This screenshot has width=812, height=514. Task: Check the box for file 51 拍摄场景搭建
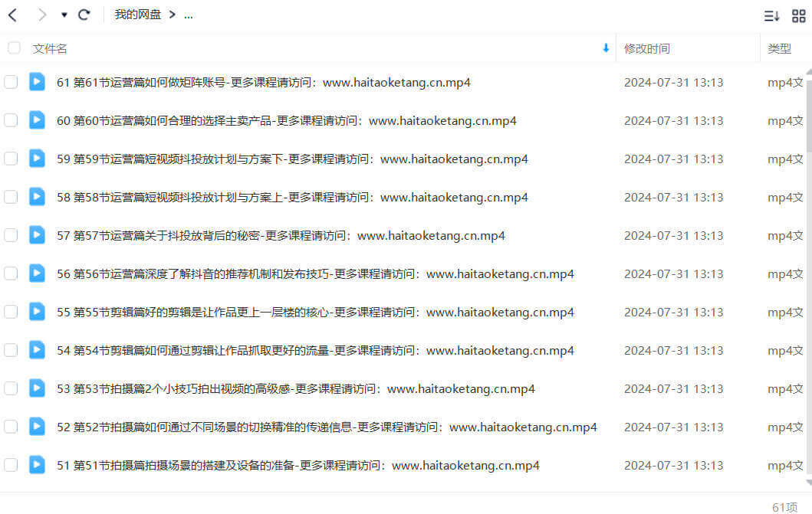pyautogui.click(x=11, y=465)
